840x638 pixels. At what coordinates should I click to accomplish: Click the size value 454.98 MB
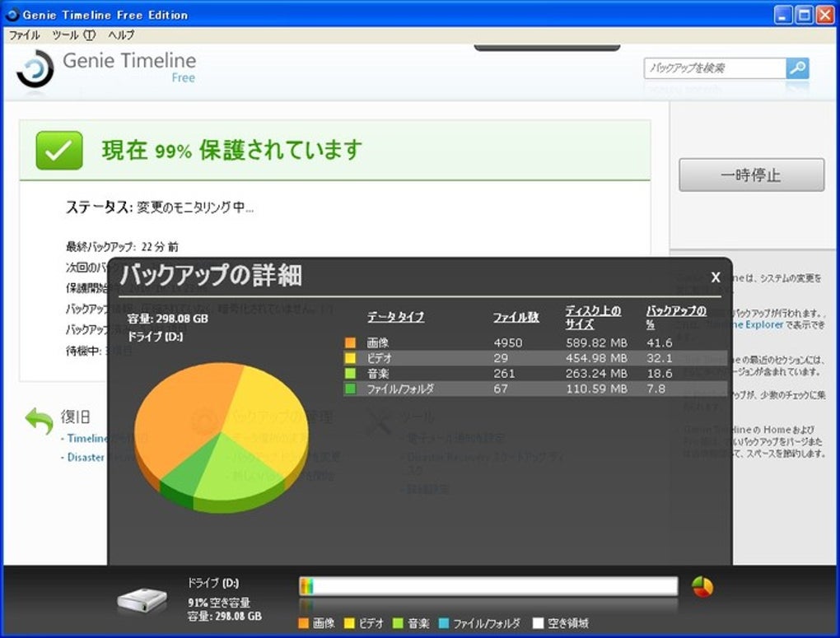596,358
